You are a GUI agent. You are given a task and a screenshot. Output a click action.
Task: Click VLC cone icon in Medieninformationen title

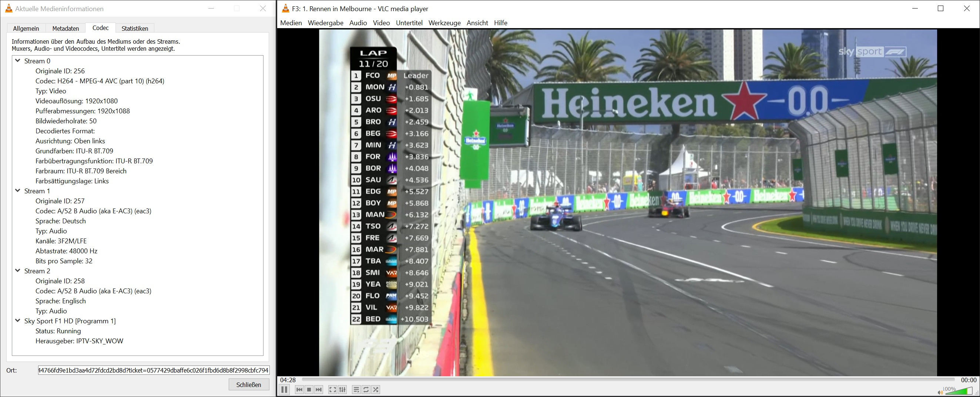click(9, 9)
